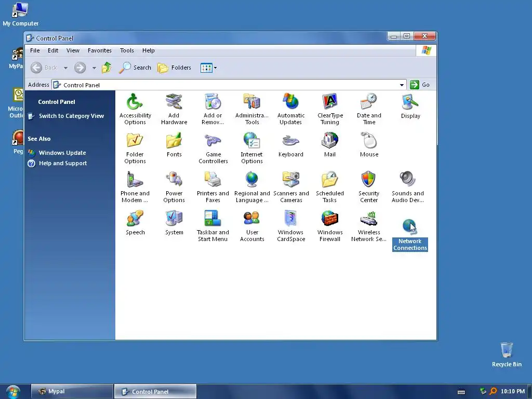Select Automatic Updates icon
Screen dimensions: 532x399
(291, 109)
